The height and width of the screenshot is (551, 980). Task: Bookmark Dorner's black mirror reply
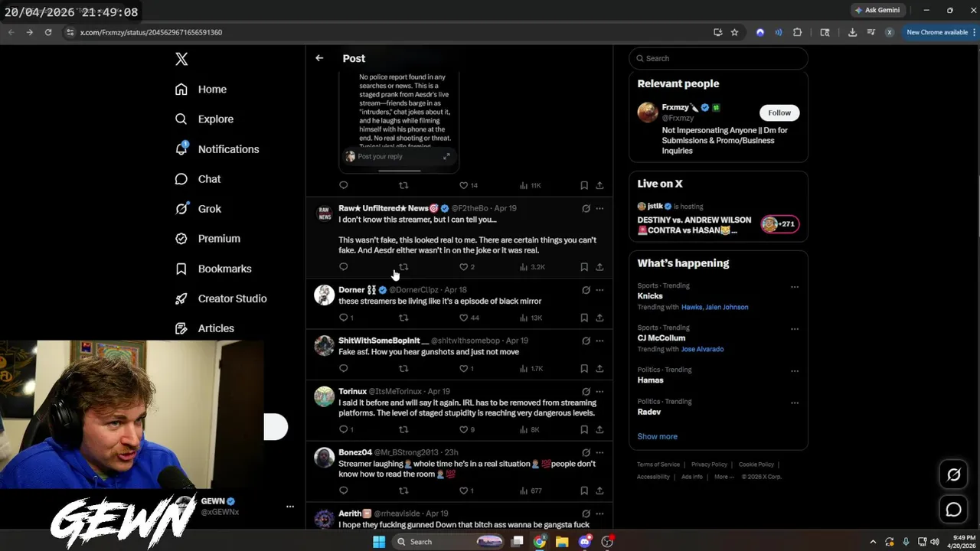[x=583, y=318]
